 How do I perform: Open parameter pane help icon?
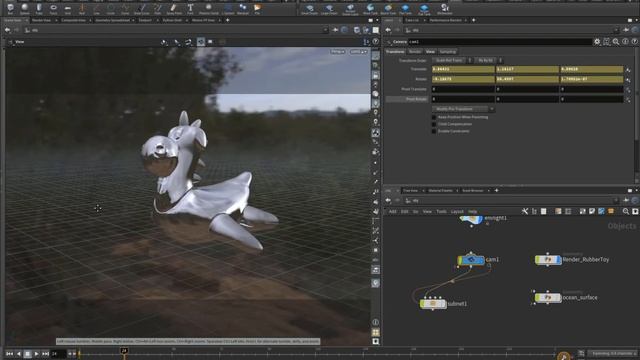click(635, 42)
